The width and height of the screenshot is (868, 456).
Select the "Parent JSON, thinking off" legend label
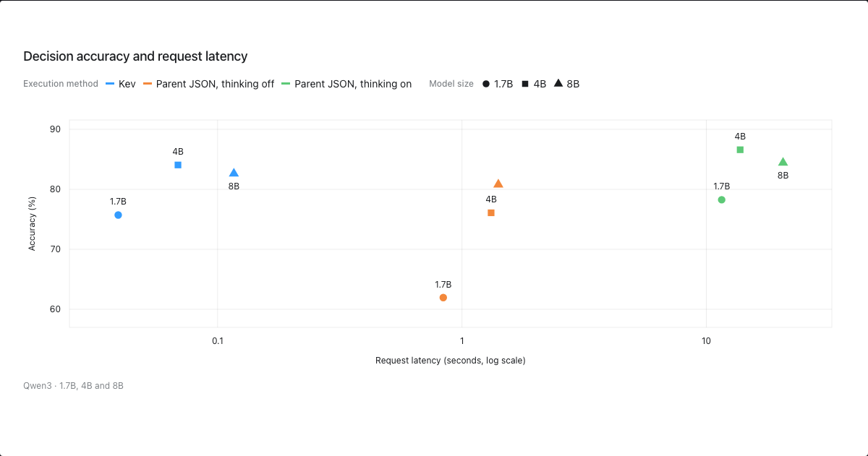[x=216, y=84]
